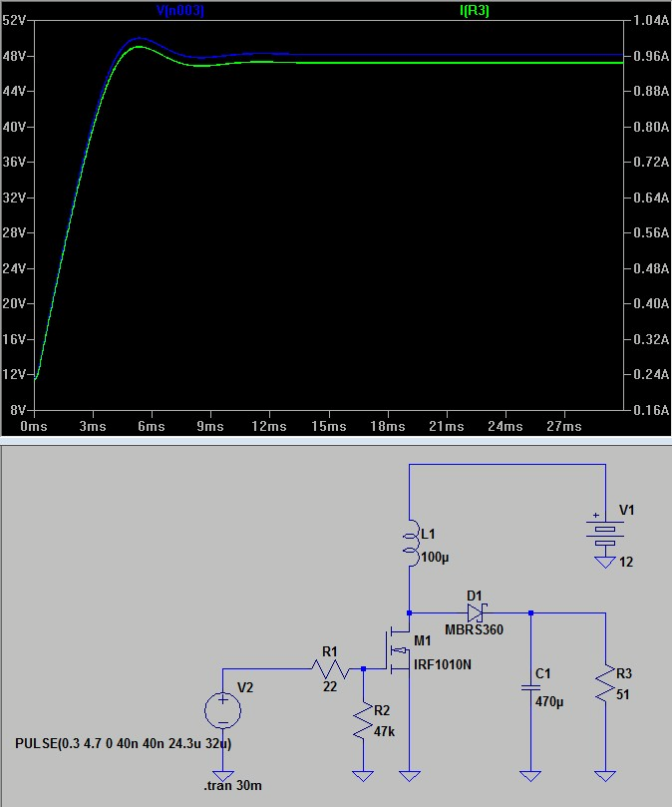Click the 15ms time axis label

328,426
